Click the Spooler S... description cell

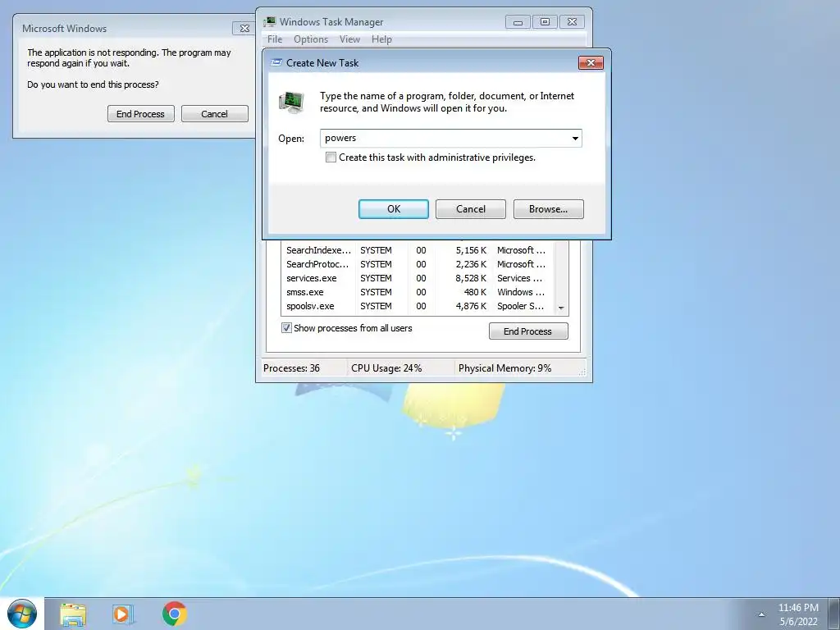[520, 306]
